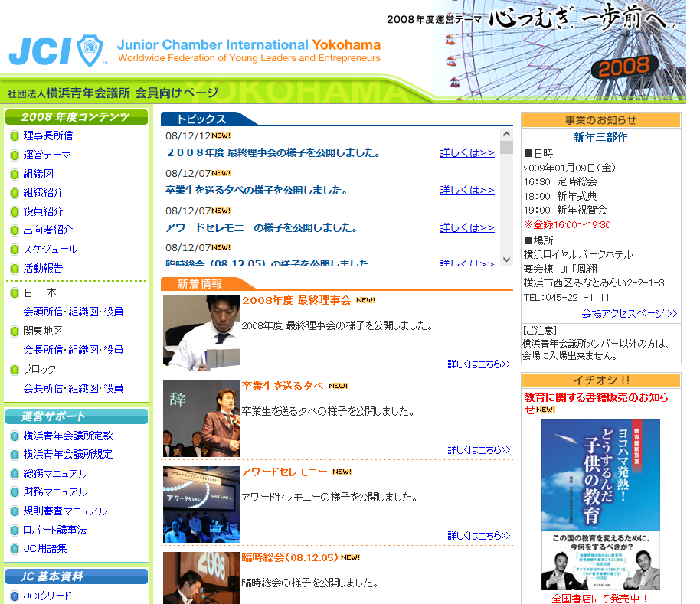Click 詳しくは>> for 卒業生を送る夕べ topic
This screenshot has width=700, height=604.
pos(467,190)
